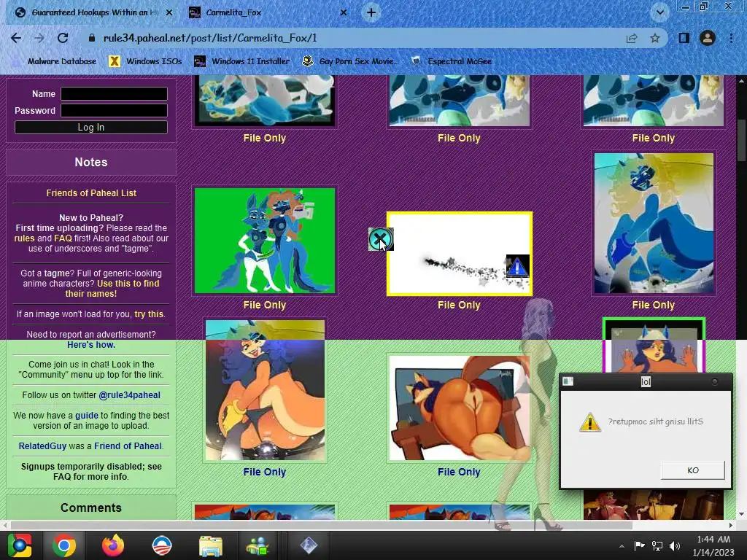Click the browser forward arrow
The width and height of the screenshot is (747, 560).
[x=39, y=38]
